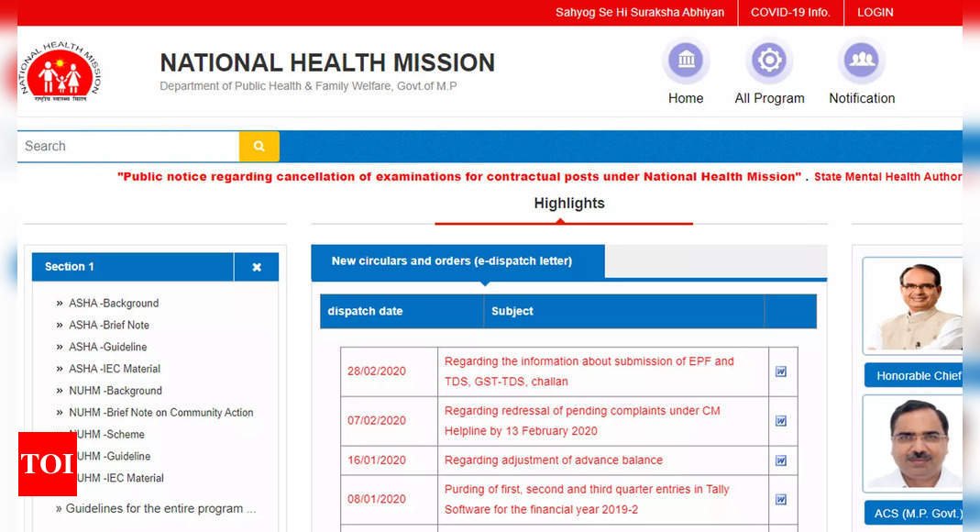
Task: Open Sahyog Se Hi Suraksha Abhiyan link
Action: (x=639, y=13)
